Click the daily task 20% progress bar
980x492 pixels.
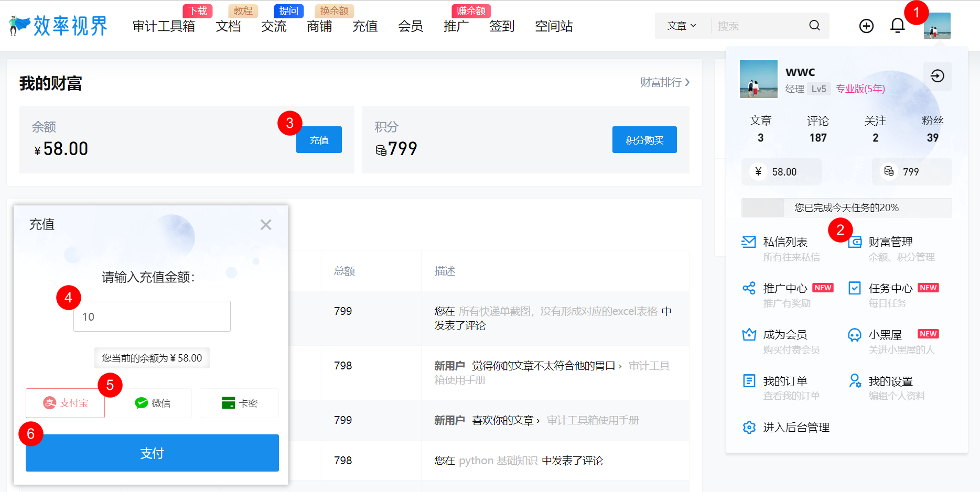(846, 207)
